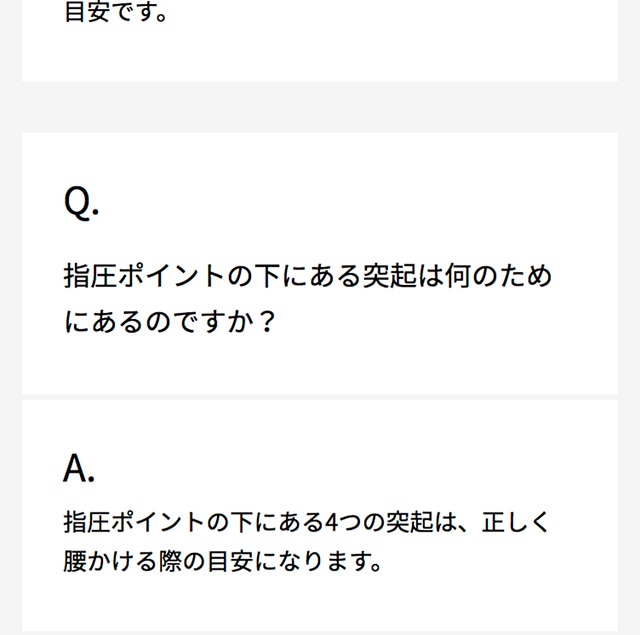Click the gray gap above the Q. card
Viewport: 640px width, 635px height.
[320, 107]
